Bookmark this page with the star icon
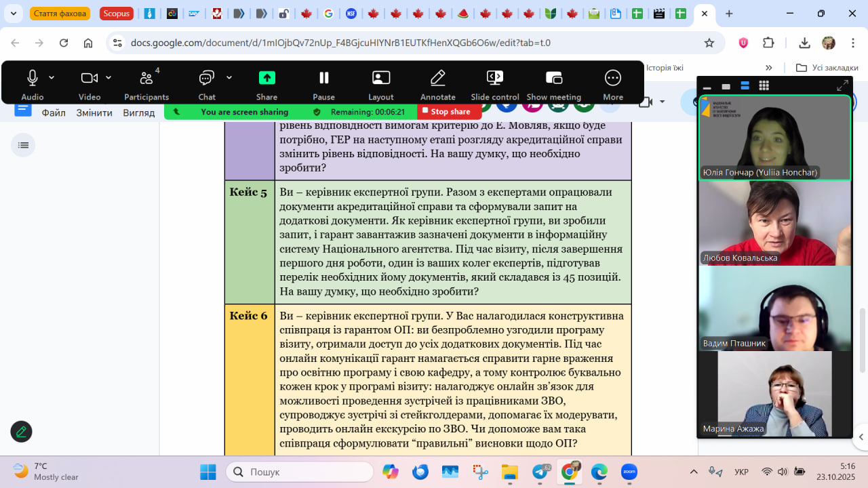 (x=709, y=43)
